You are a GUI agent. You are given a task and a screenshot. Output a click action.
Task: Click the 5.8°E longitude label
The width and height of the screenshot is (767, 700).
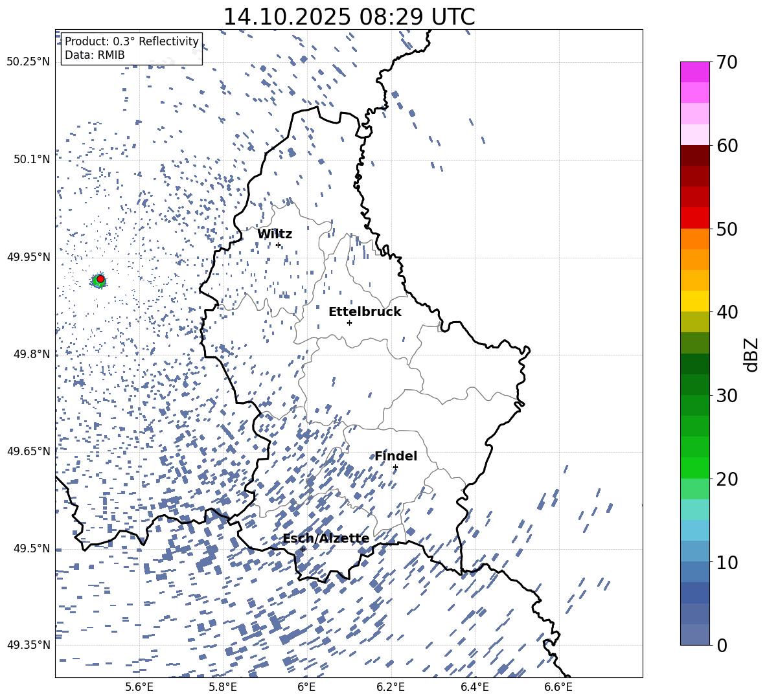[x=223, y=688]
